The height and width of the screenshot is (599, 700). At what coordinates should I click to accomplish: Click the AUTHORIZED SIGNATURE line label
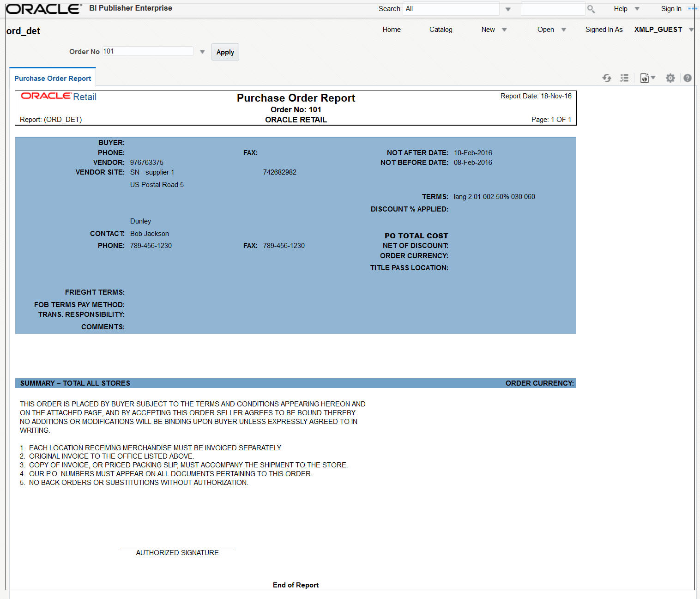pyautogui.click(x=177, y=553)
